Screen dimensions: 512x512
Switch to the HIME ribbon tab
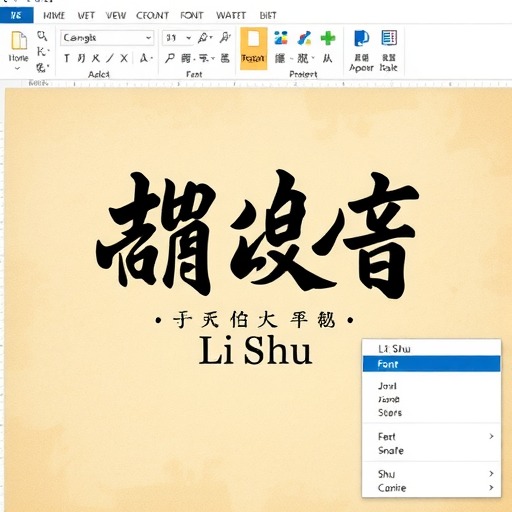[x=54, y=15]
